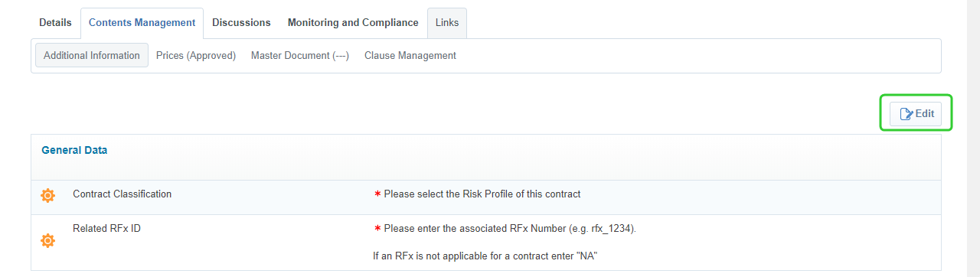Click the pencil icon in the Edit button

pos(906,114)
